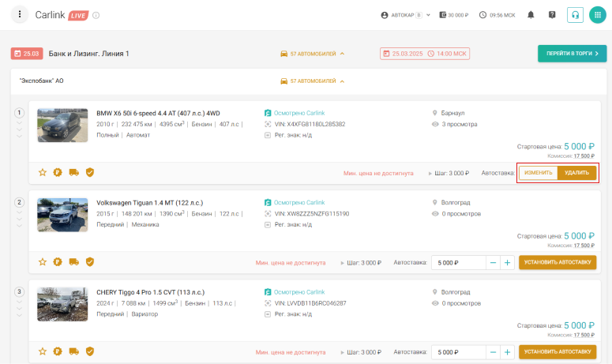612x364 pixels.
Task: Toggle favorite star on CHERY Tiggo 4 Pro
Action: (x=43, y=351)
